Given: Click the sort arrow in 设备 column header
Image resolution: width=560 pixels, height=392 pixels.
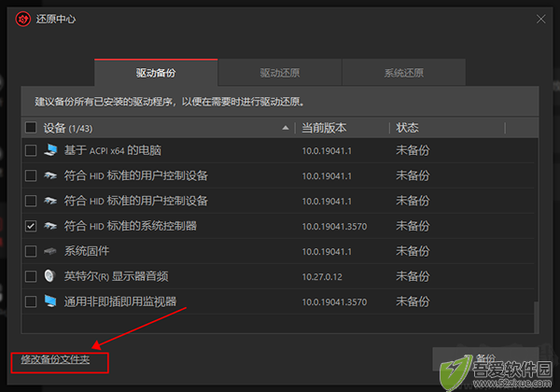Looking at the screenshot, I should click(286, 128).
